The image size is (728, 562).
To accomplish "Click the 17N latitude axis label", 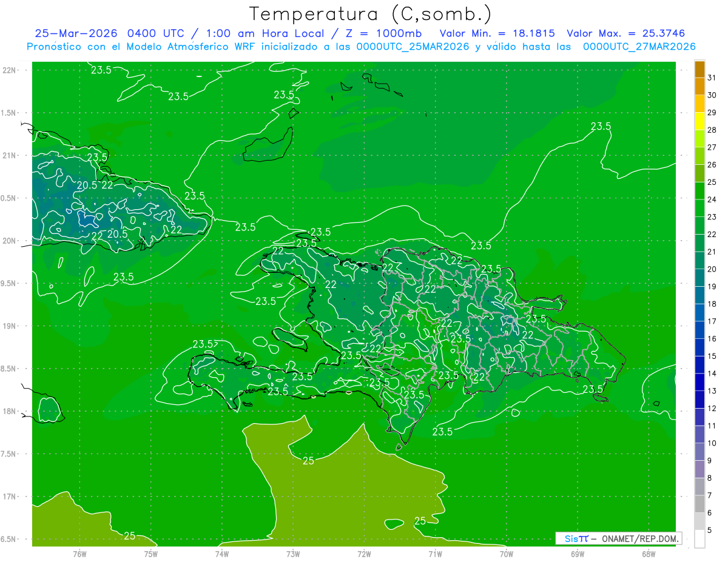I will pyautogui.click(x=10, y=497).
